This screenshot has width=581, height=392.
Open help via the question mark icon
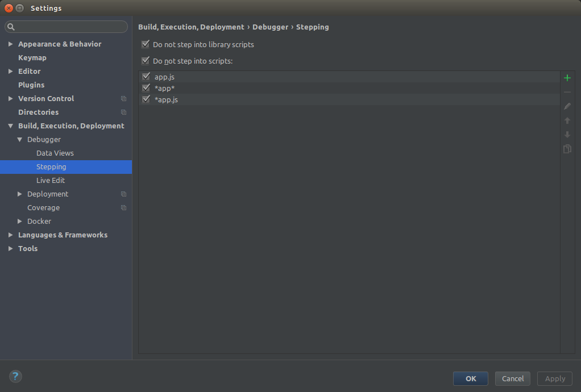pyautogui.click(x=15, y=376)
